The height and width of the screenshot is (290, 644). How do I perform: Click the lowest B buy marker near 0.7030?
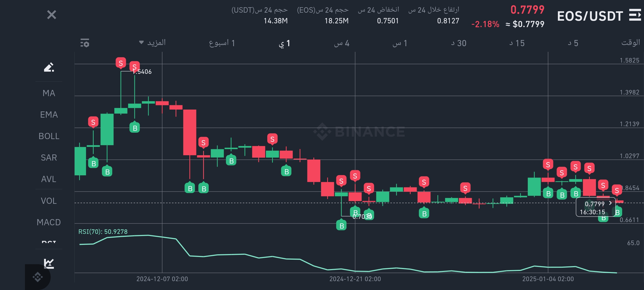click(x=341, y=226)
